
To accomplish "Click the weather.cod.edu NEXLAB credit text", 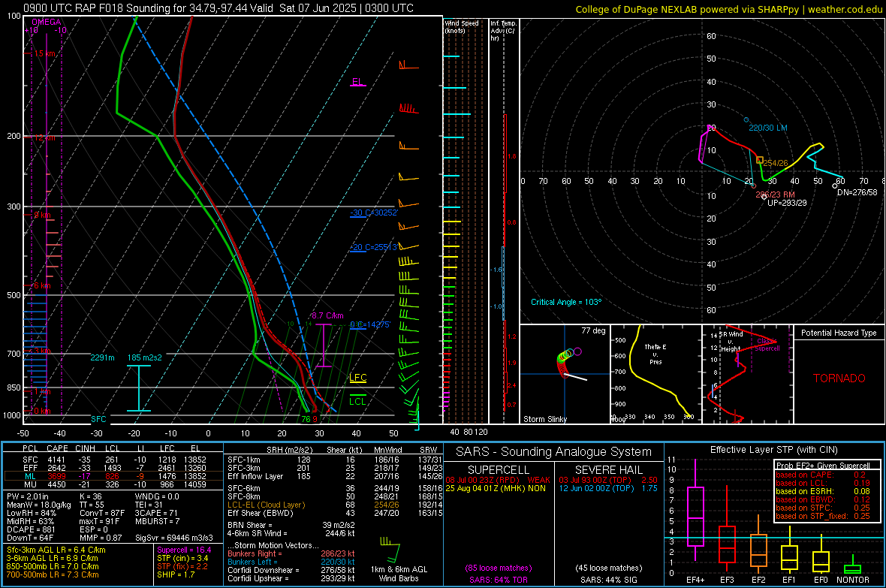I will coord(728,9).
